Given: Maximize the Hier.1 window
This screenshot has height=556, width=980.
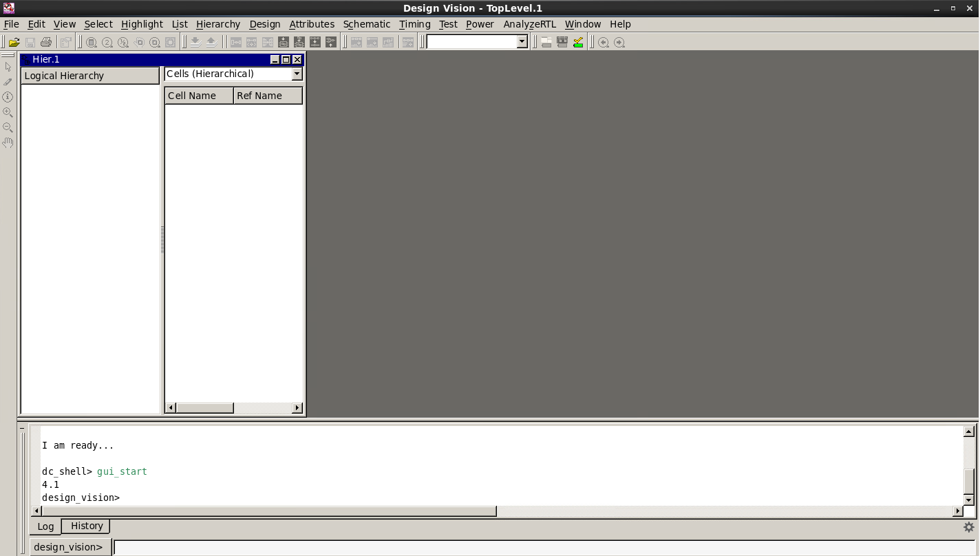Looking at the screenshot, I should pos(285,59).
